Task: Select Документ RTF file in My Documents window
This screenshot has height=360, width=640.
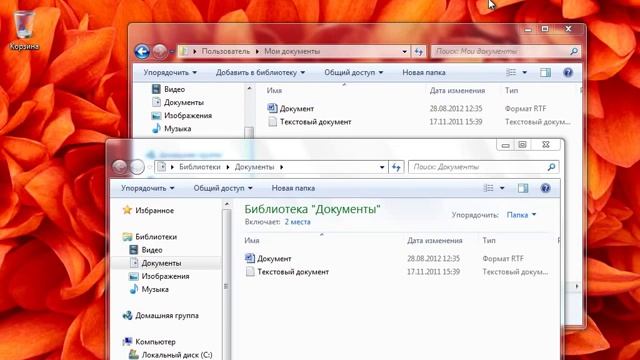Action: (291, 109)
